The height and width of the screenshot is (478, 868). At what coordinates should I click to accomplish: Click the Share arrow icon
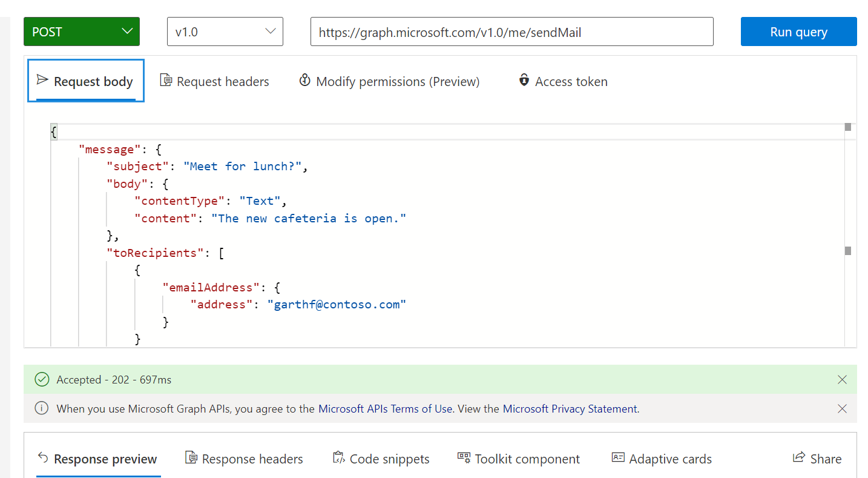[799, 457]
